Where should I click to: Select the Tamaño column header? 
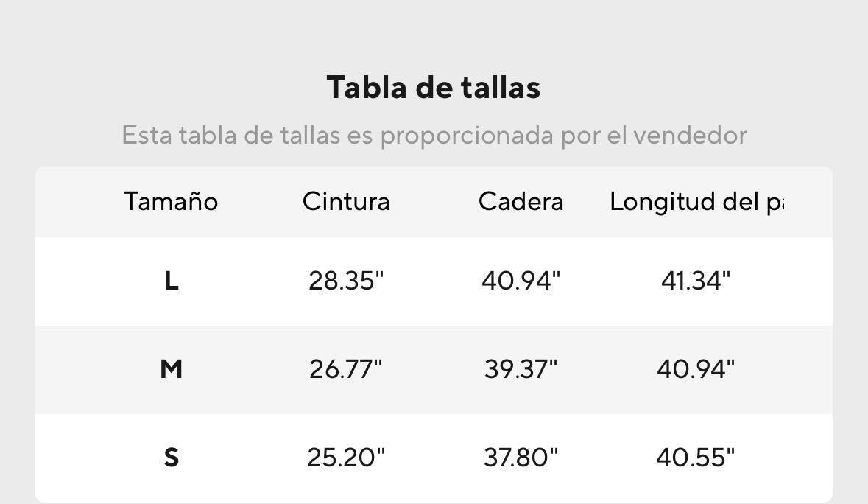[171, 201]
